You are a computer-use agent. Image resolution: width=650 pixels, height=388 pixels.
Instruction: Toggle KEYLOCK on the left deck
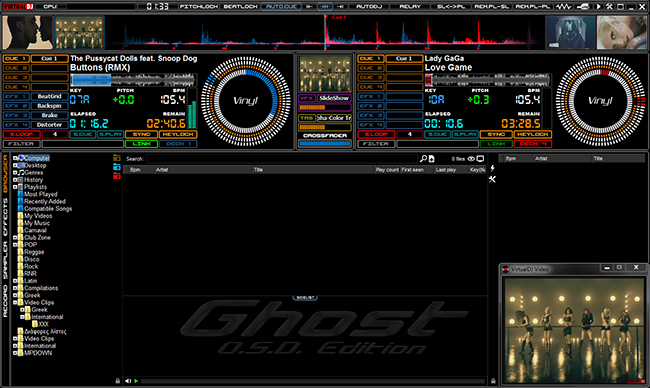[x=178, y=134]
